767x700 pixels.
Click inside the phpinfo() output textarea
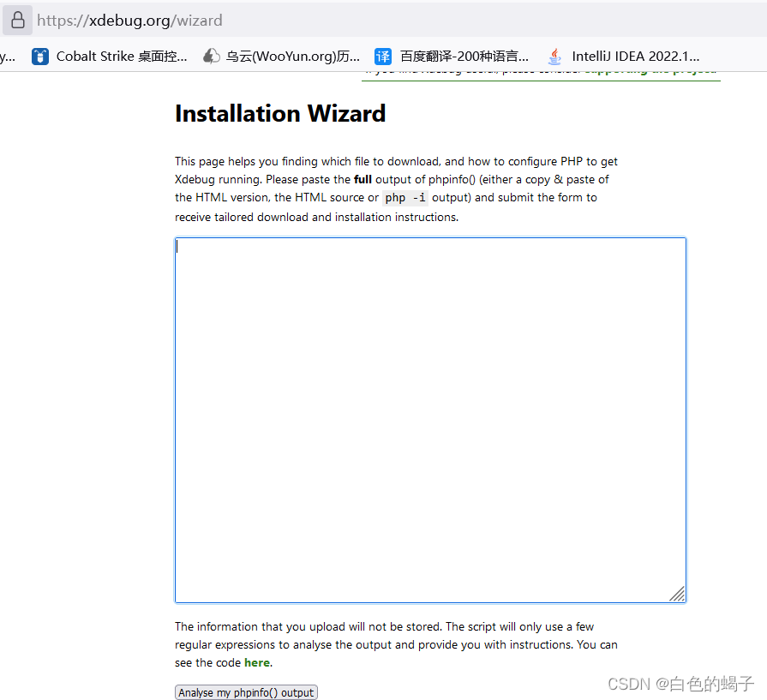point(430,420)
